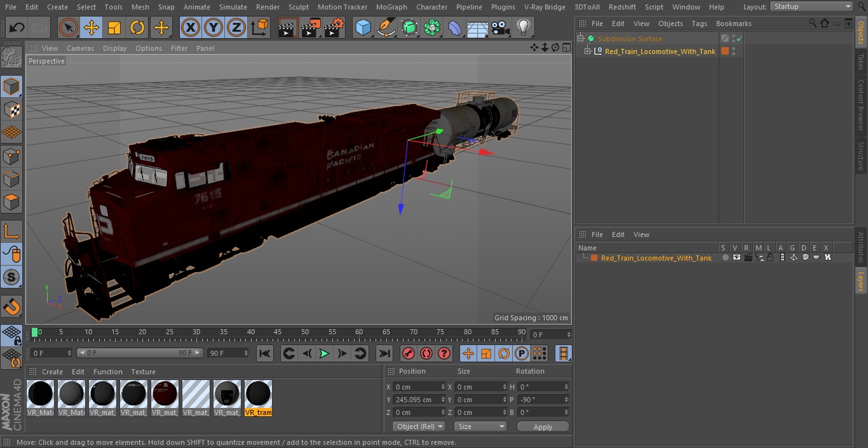Click the Y position input field
Image resolution: width=868 pixels, height=448 pixels.
click(416, 400)
